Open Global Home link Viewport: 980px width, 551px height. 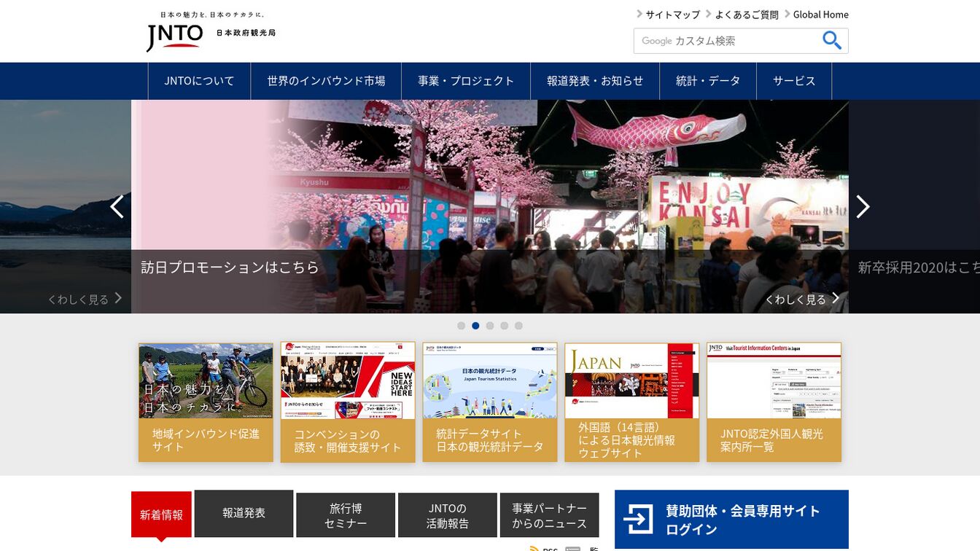(x=820, y=15)
